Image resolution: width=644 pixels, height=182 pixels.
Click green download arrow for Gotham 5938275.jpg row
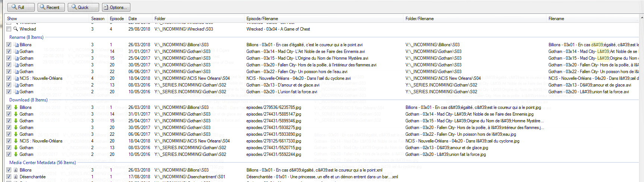point(16,128)
